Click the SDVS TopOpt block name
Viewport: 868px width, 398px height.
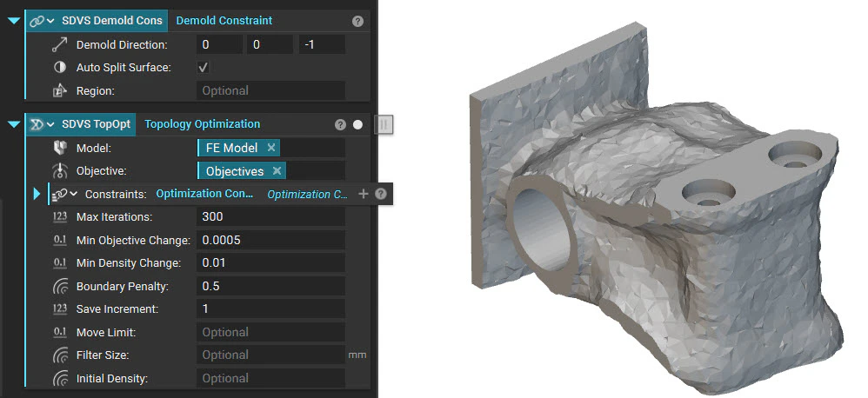tap(97, 124)
